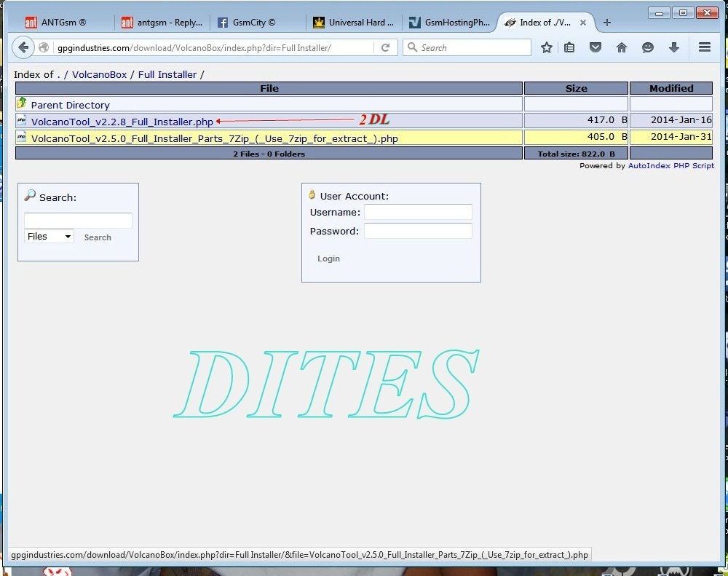Click the Parent Directory up-arrow icon
728x576 pixels.
click(21, 103)
